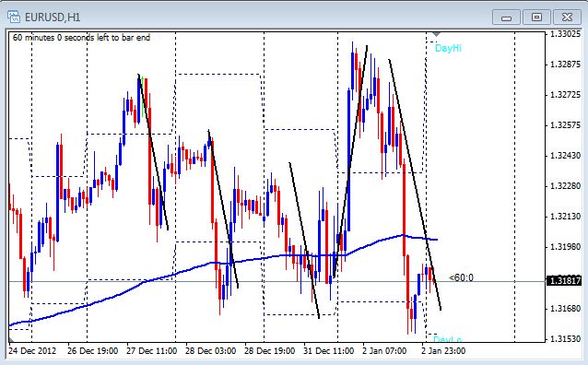
Task: Click the 31 Dec 11:00 time label
Action: (x=328, y=351)
